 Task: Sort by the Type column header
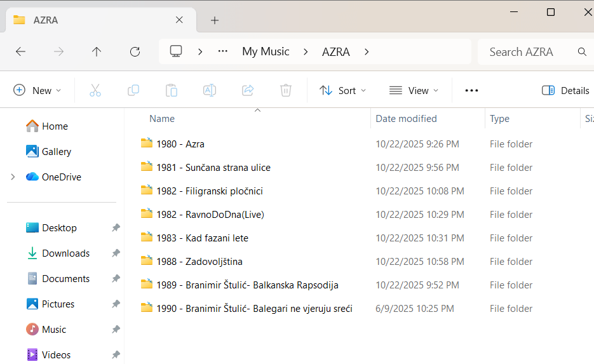499,119
